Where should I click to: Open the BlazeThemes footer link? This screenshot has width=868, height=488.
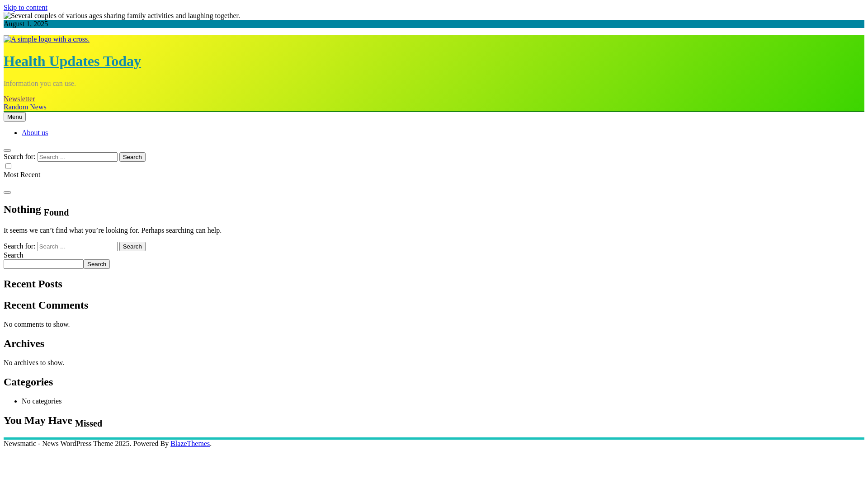pyautogui.click(x=190, y=443)
